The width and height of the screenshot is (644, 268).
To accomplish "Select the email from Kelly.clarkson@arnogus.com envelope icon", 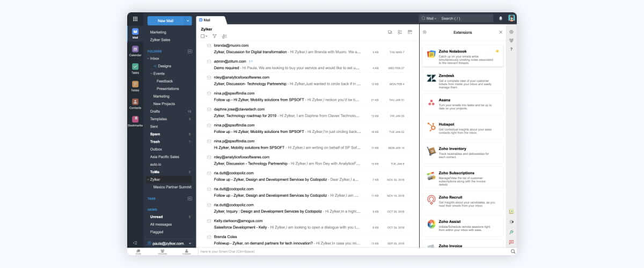I will point(209,220).
